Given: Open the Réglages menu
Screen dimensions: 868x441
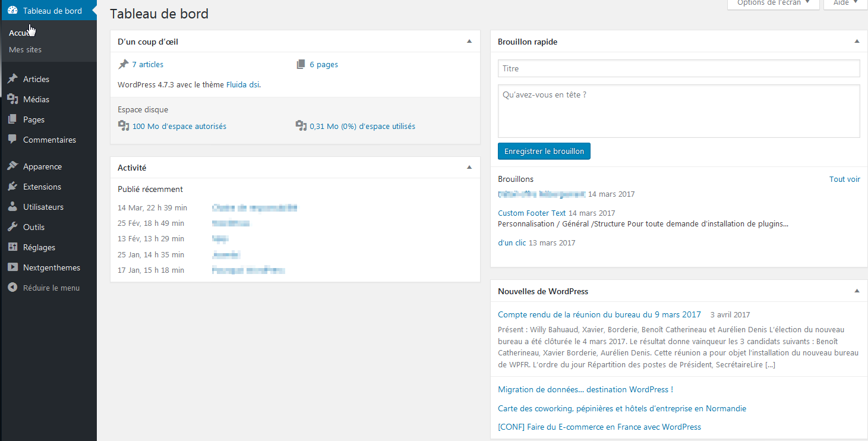Looking at the screenshot, I should (x=48, y=247).
